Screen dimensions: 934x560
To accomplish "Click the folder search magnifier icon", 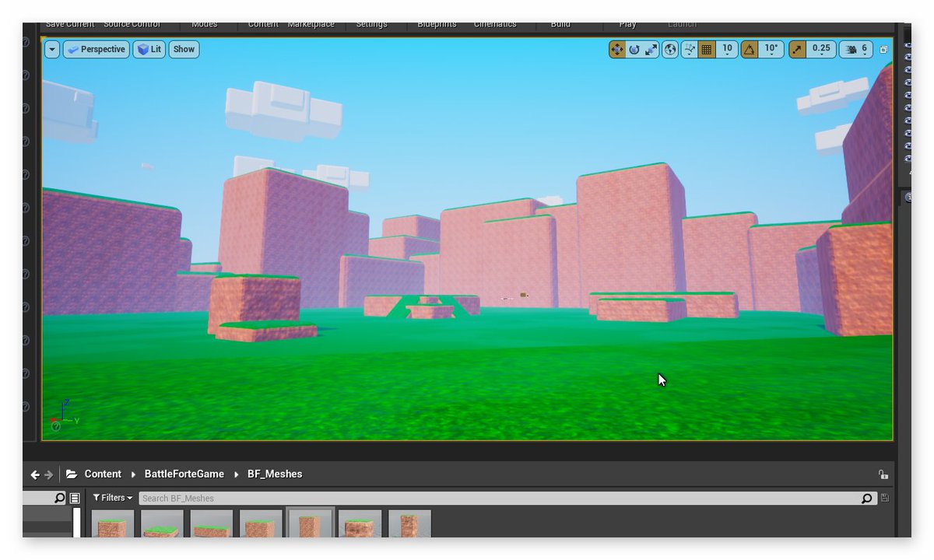I will click(60, 498).
